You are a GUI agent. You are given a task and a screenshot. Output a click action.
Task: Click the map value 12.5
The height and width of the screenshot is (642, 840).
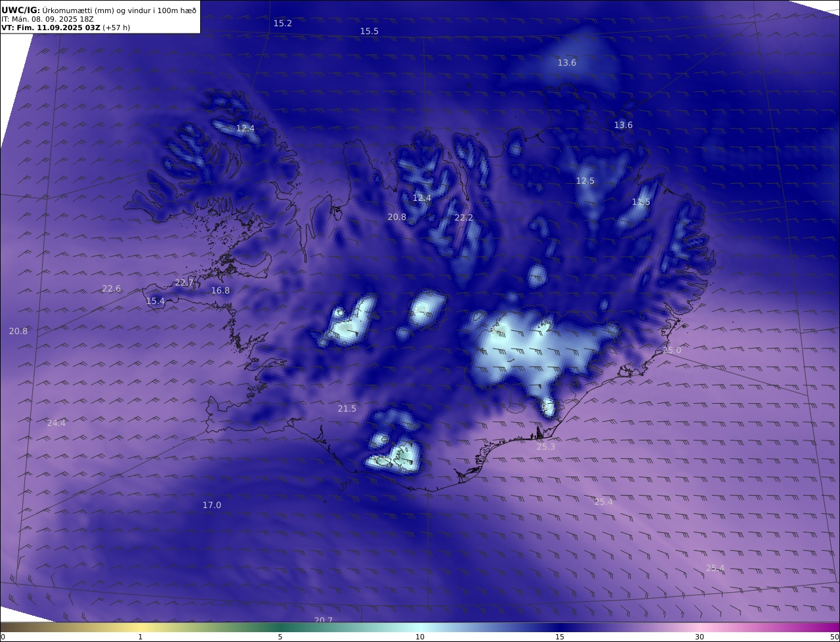pyautogui.click(x=585, y=181)
